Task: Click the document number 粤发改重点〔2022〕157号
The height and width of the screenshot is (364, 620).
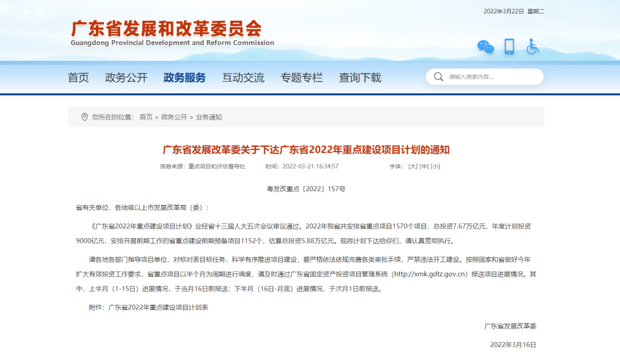Action: point(306,189)
